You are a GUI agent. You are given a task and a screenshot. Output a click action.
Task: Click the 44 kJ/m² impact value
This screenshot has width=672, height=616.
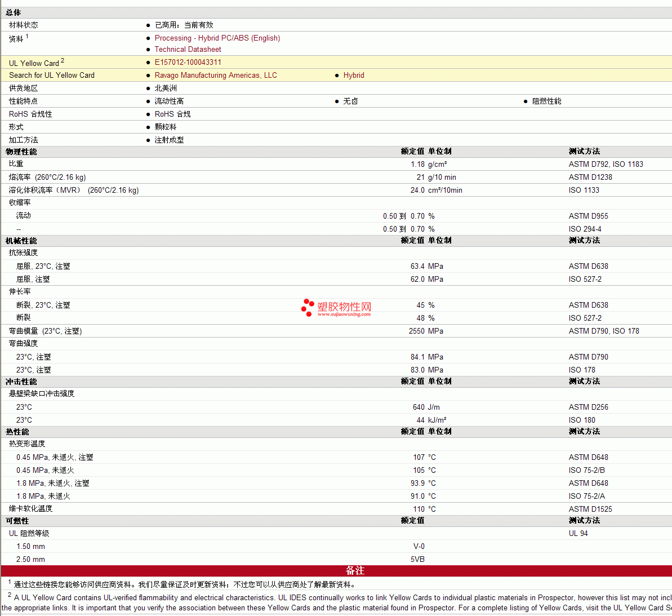[x=431, y=420]
